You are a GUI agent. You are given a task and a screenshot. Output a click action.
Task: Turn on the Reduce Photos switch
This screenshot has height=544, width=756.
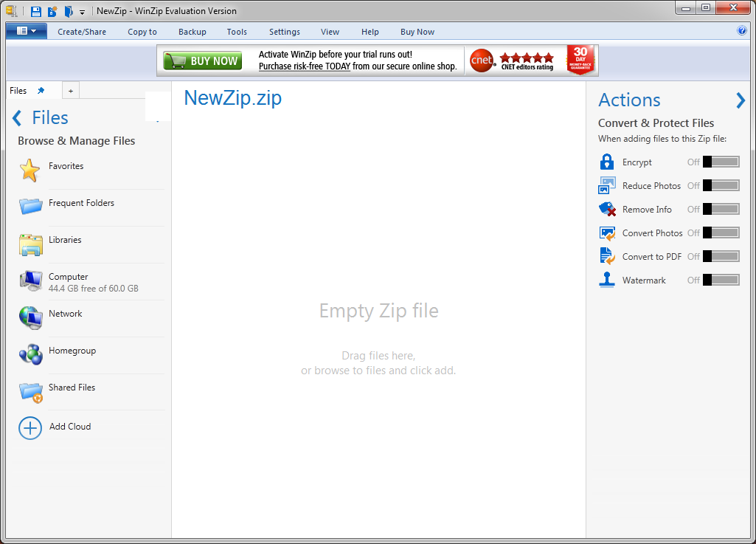[x=721, y=185]
